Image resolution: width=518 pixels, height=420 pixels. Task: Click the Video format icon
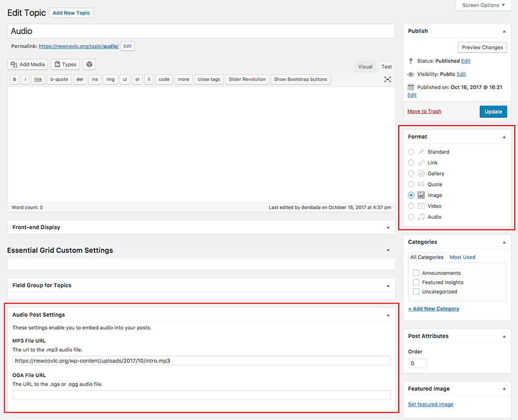pos(421,206)
